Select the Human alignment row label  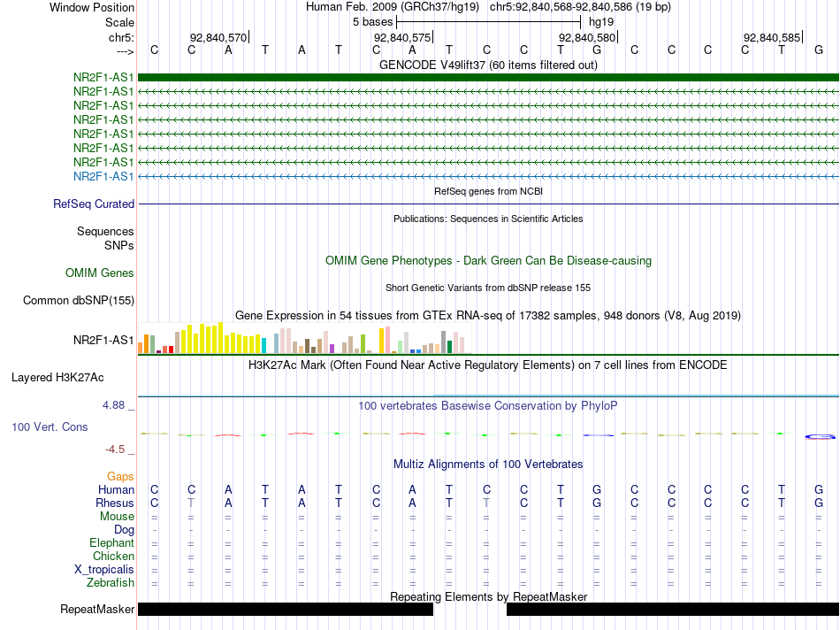pyautogui.click(x=116, y=489)
